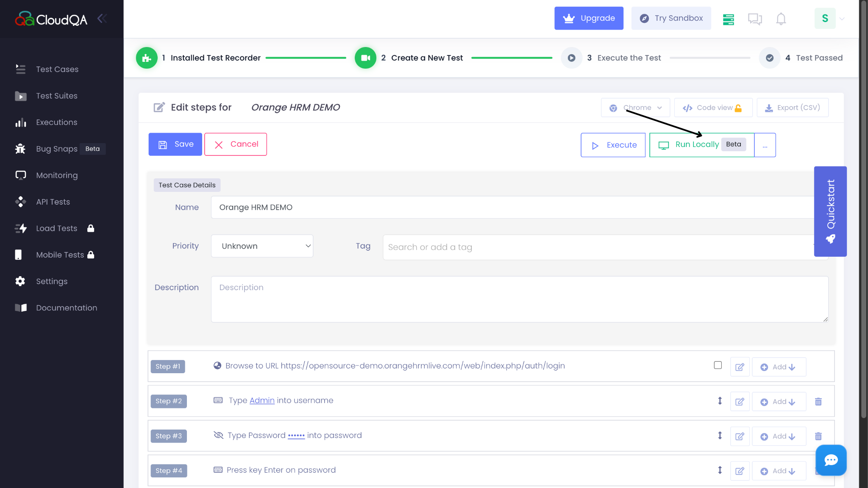
Task: Edit Step #4 using pencil icon
Action: [740, 471]
